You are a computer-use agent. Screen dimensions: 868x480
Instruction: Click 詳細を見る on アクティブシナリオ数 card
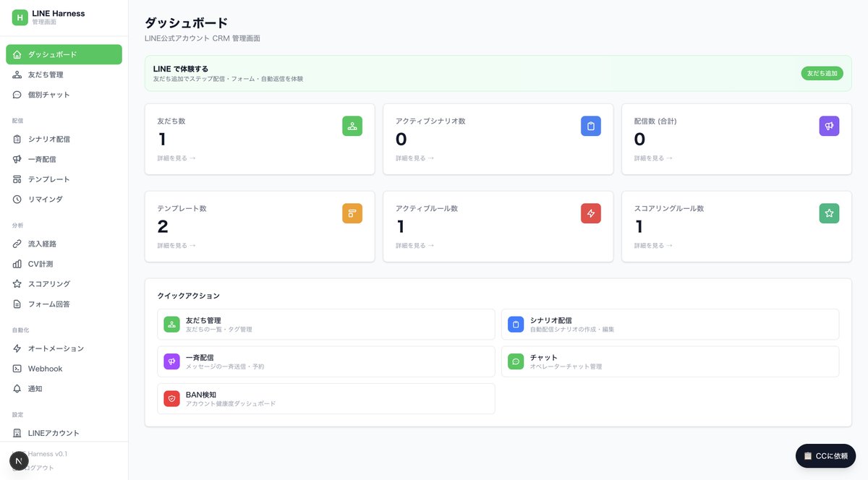point(415,158)
